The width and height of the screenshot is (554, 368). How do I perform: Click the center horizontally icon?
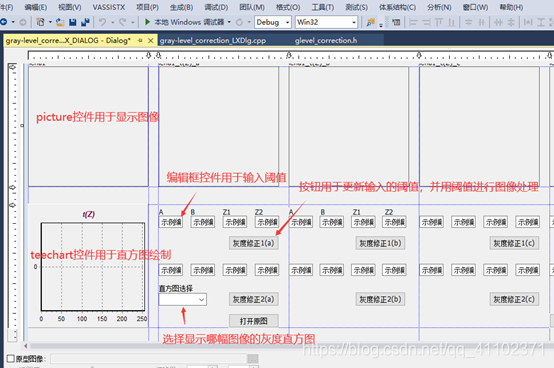(481, 23)
